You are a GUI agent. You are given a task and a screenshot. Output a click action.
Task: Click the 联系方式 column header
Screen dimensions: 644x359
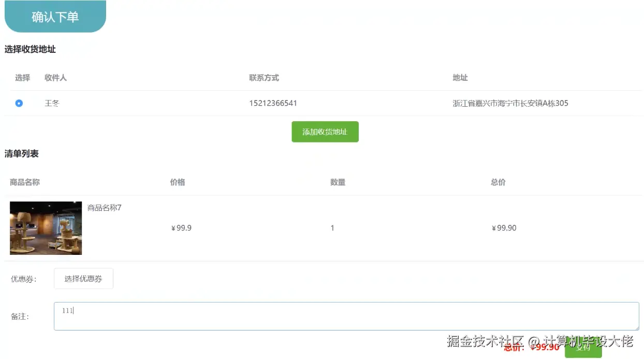tap(265, 78)
